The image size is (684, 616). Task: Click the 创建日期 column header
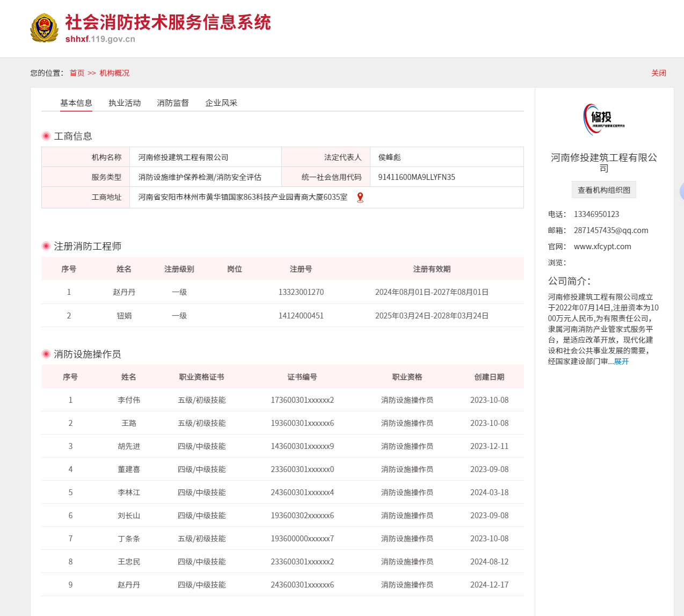point(489,377)
